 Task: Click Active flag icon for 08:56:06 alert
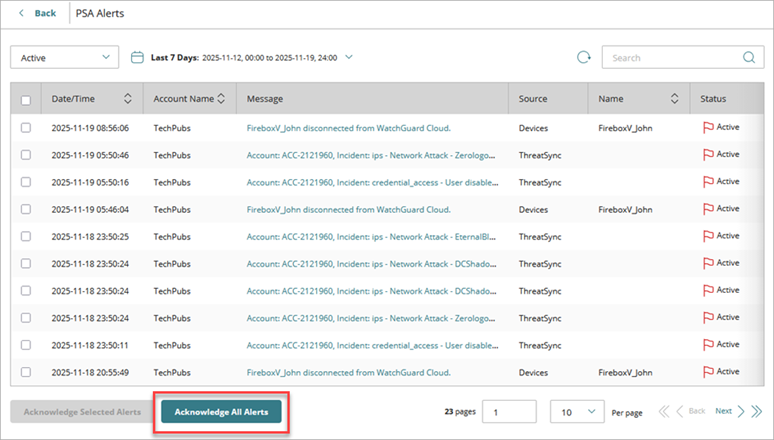[708, 128]
